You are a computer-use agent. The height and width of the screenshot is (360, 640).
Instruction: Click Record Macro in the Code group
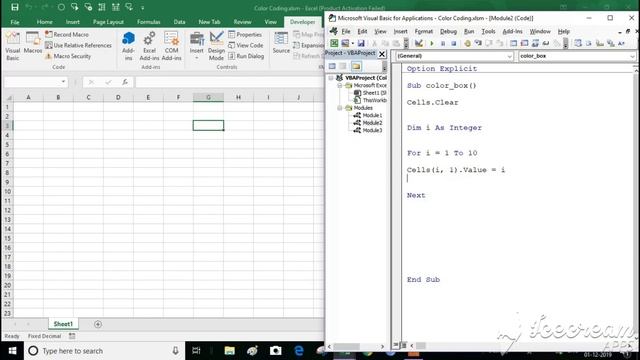point(67,34)
